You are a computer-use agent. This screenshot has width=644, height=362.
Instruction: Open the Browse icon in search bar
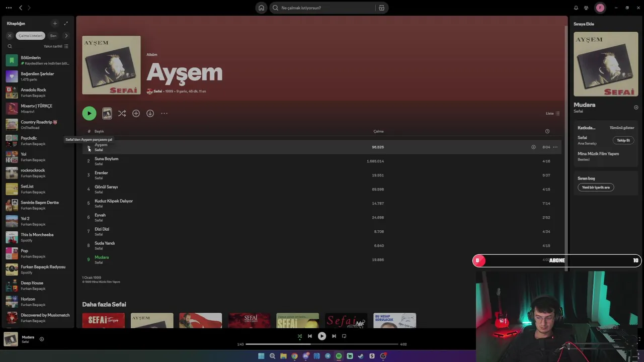click(x=381, y=8)
